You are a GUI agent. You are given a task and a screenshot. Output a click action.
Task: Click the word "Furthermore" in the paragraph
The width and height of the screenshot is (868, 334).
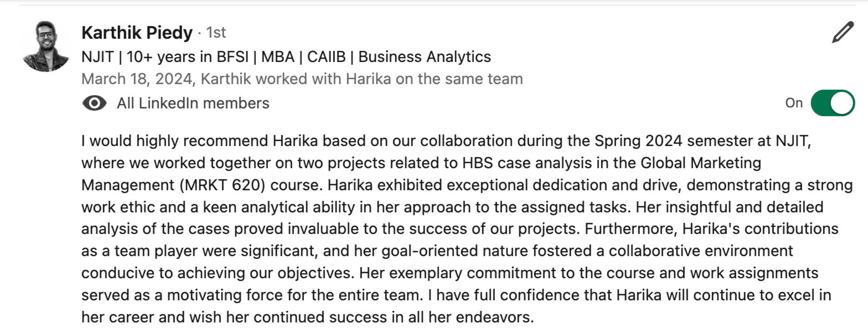click(x=631, y=229)
